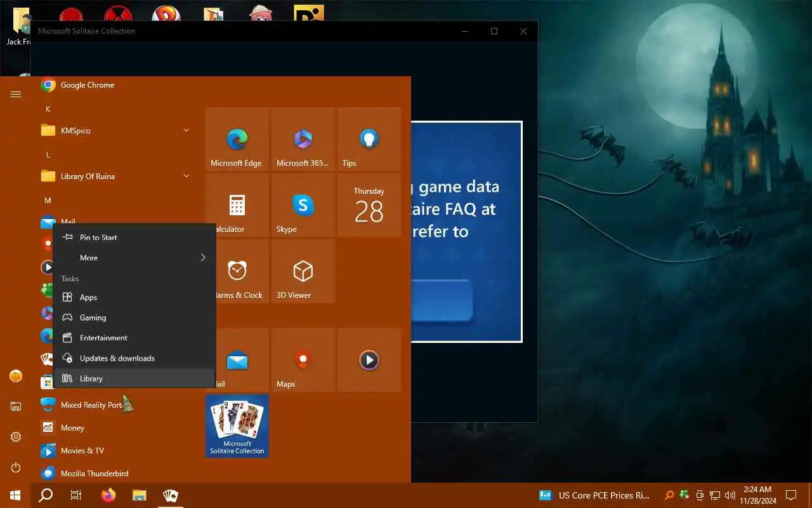Maximize the Microsoft Solitaire Collection window
The image size is (812, 508).
pos(494,31)
